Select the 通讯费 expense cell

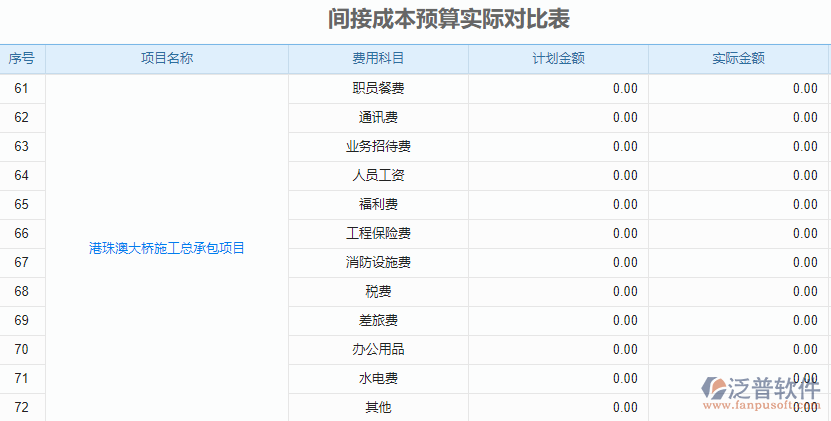[378, 118]
